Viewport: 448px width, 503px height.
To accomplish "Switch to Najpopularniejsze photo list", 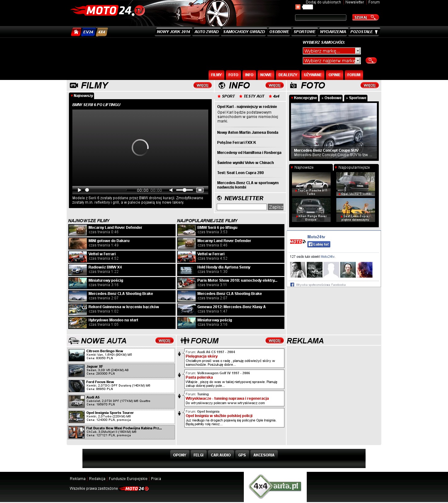I will click(x=354, y=167).
